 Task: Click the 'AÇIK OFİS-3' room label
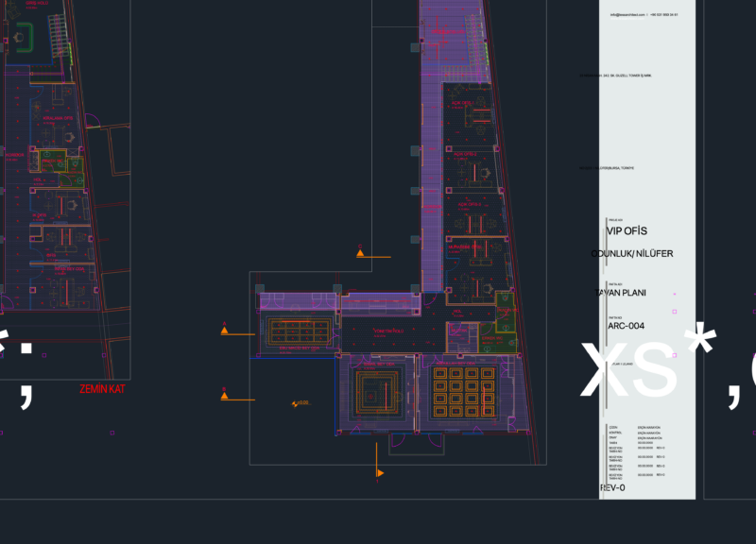point(470,205)
